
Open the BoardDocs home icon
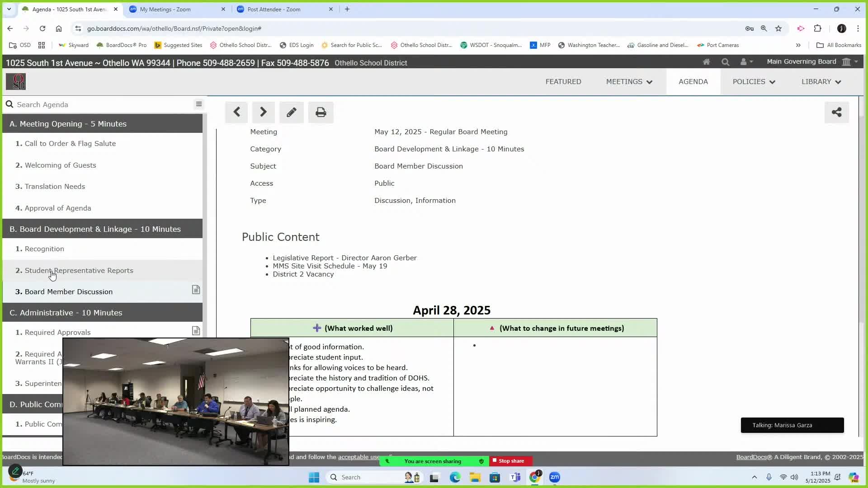[706, 62]
